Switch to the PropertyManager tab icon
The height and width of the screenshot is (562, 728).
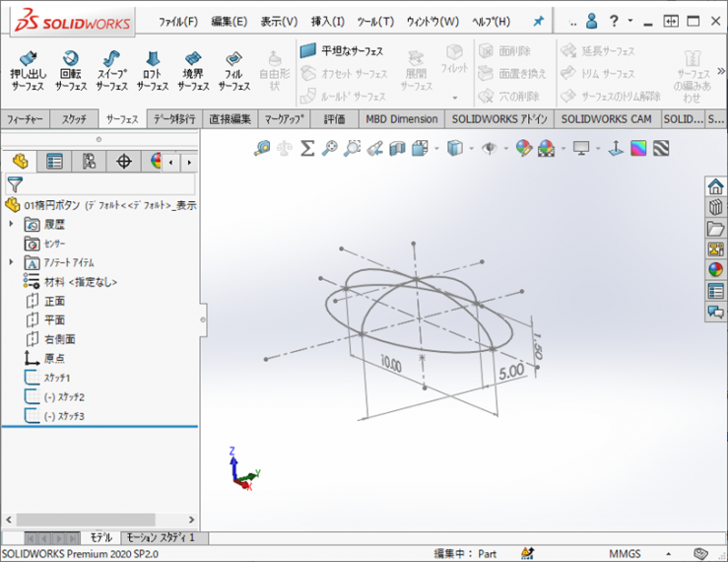coord(54,162)
